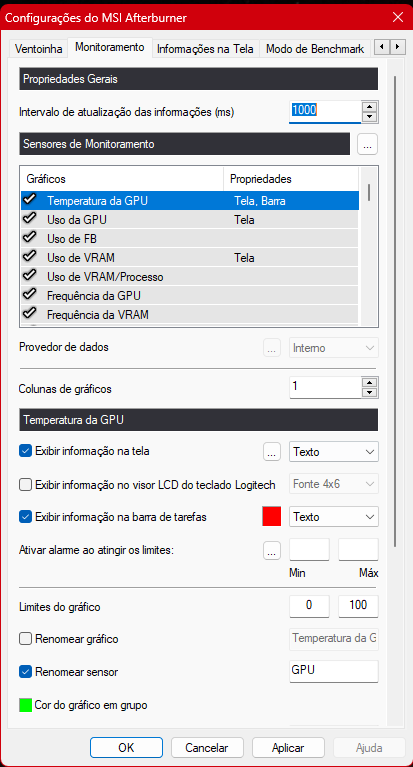The width and height of the screenshot is (413, 767).
Task: Open ellipsis button beside Exibir informação na tela
Action: click(x=272, y=452)
